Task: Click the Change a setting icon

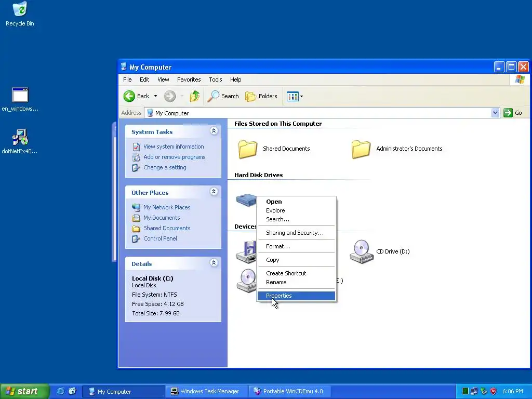Action: coord(136,168)
